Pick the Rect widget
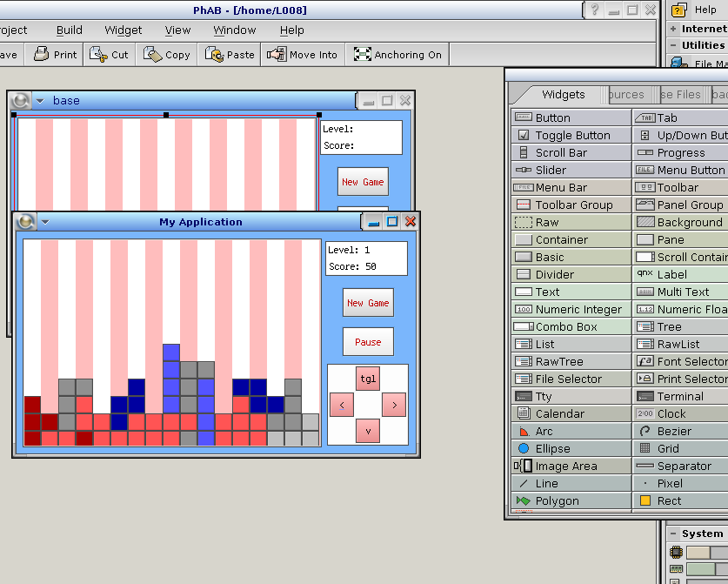This screenshot has height=584, width=728. [x=680, y=500]
